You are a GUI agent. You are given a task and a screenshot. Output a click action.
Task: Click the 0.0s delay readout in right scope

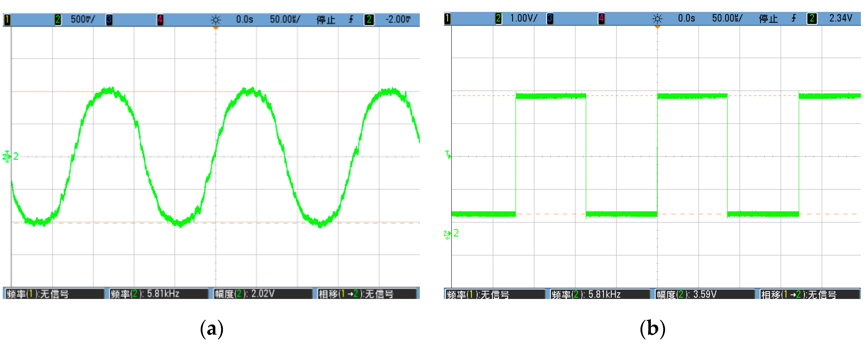tap(686, 18)
